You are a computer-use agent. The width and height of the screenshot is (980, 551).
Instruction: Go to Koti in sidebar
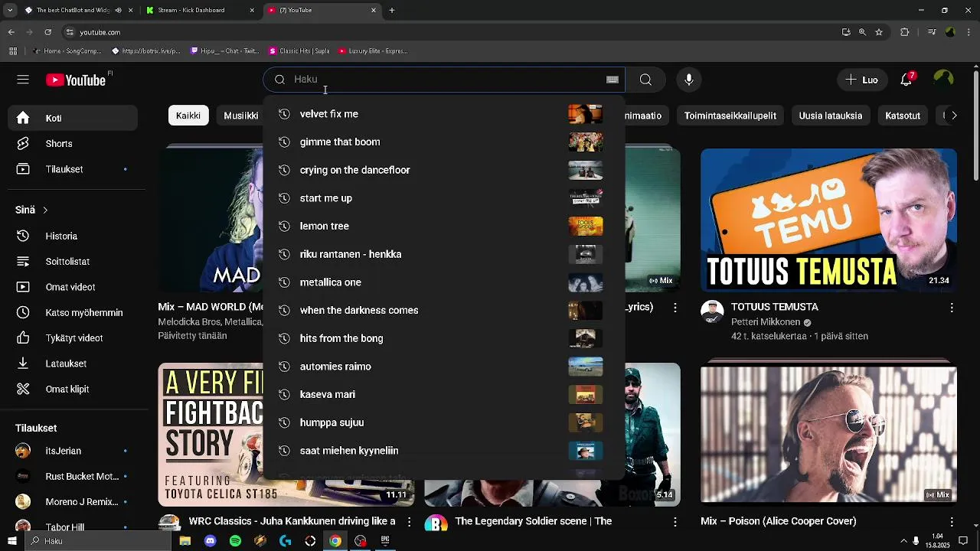(73, 119)
